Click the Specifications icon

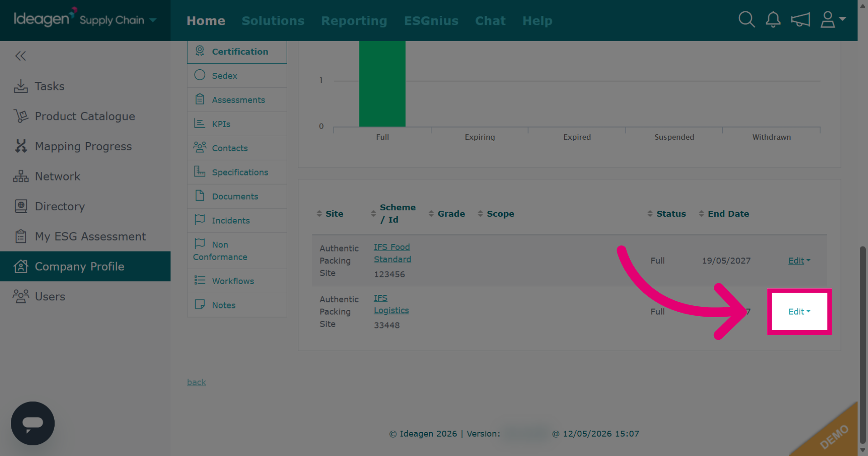coord(200,171)
